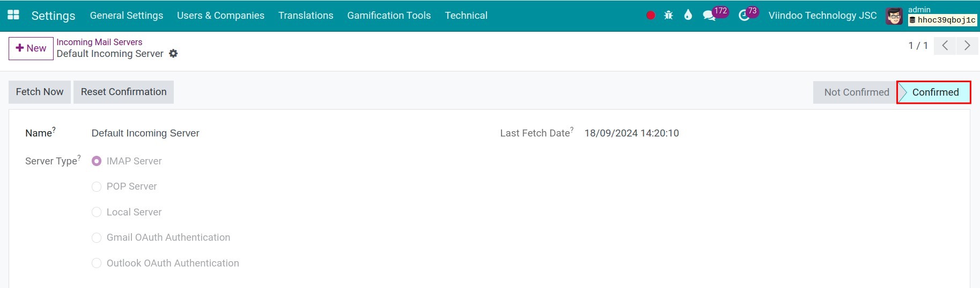Select Gmail OAuth Authentication option
The image size is (980, 288).
click(x=97, y=237)
